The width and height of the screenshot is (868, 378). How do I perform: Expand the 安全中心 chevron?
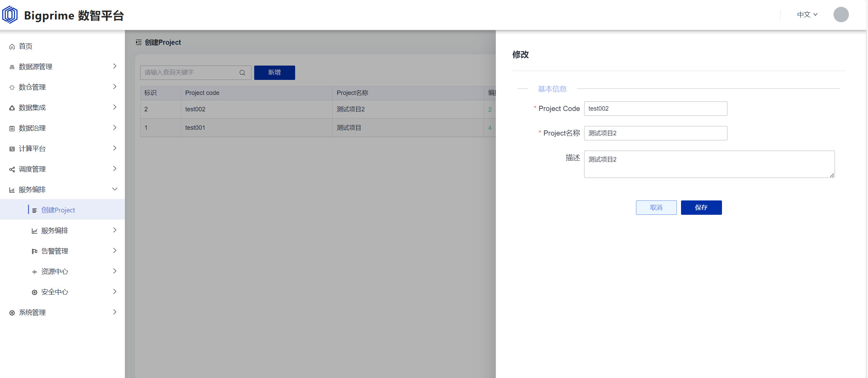point(115,292)
